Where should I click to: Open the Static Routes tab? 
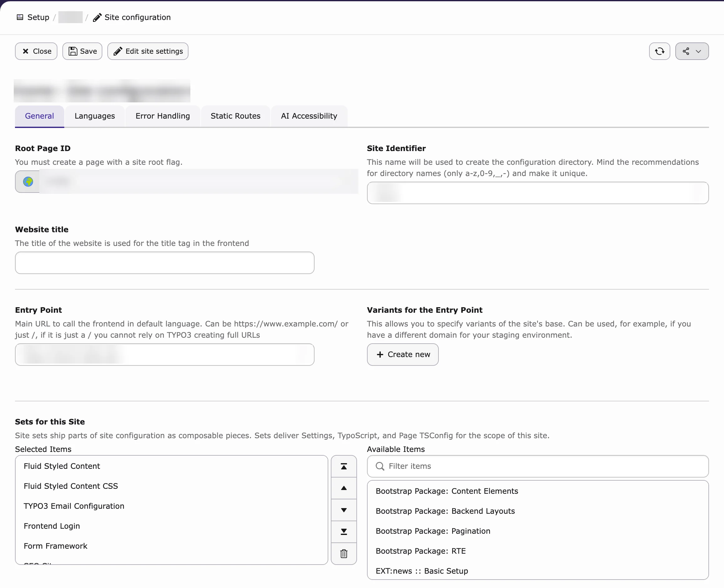236,116
